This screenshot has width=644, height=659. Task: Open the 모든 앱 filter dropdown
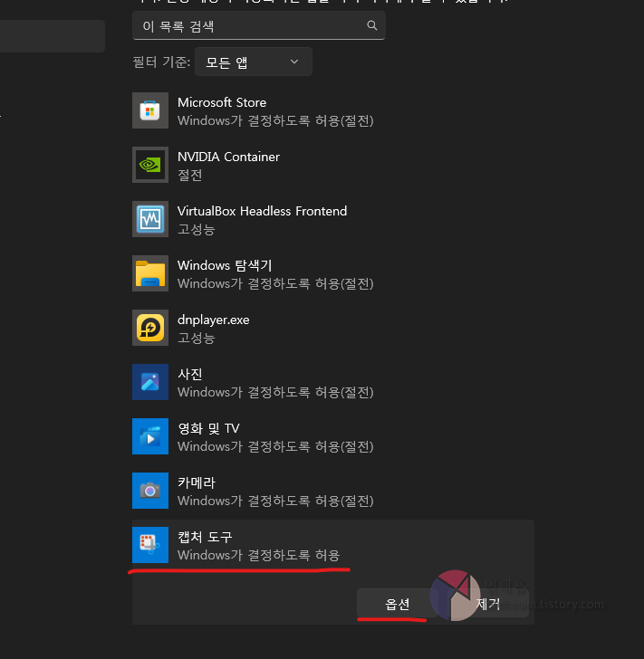click(x=254, y=62)
